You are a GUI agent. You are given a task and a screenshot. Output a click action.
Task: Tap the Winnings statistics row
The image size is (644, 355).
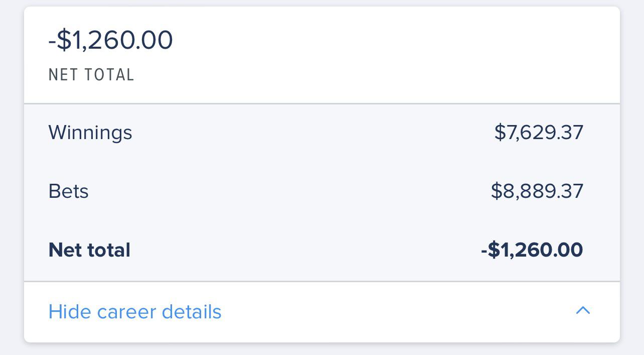321,132
